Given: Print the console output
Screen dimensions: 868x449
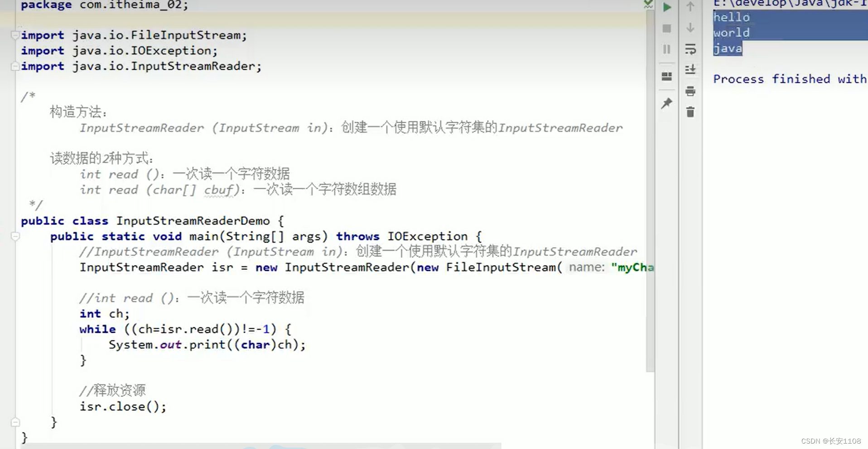Looking at the screenshot, I should click(690, 91).
